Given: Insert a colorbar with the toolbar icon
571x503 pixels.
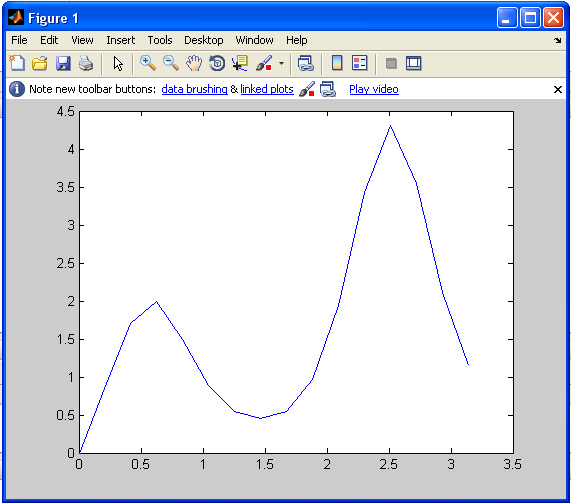Looking at the screenshot, I should (337, 63).
